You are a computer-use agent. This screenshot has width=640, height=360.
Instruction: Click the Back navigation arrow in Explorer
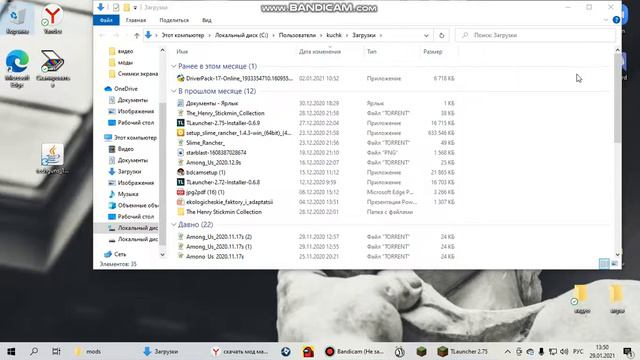click(x=102, y=36)
